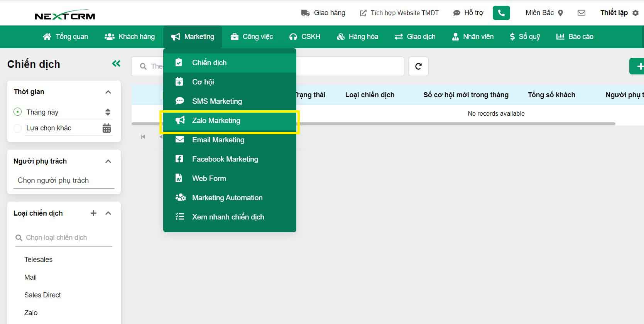Select Email Marketing in the dropdown menu

point(218,140)
